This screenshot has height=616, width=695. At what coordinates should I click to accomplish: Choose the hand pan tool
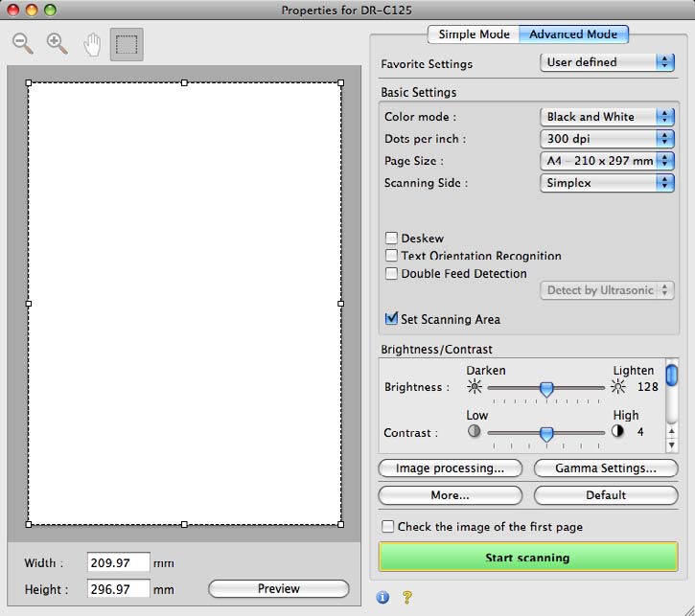tap(92, 45)
